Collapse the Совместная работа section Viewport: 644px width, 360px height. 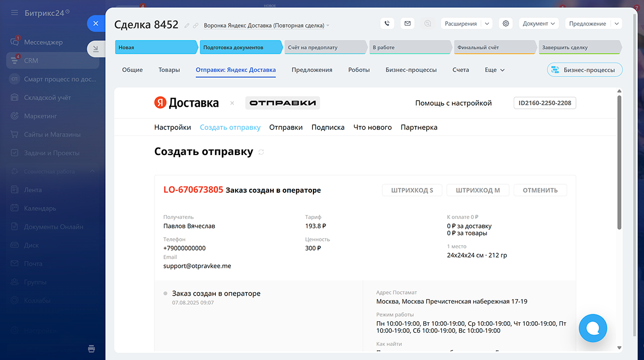click(x=92, y=172)
